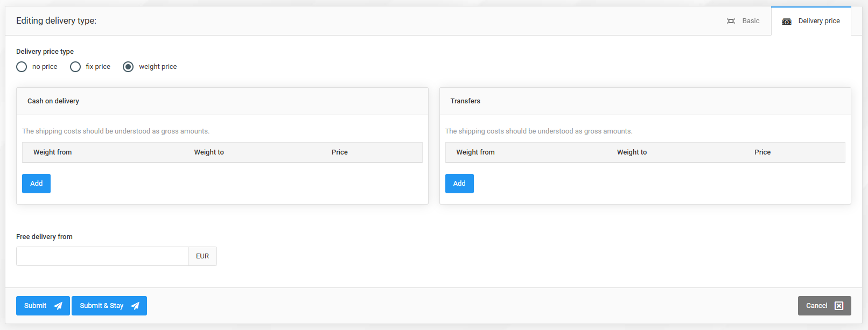Click 'Weight from' header in Cash on delivery
Viewport: 868px width, 330px height.
[53, 152]
